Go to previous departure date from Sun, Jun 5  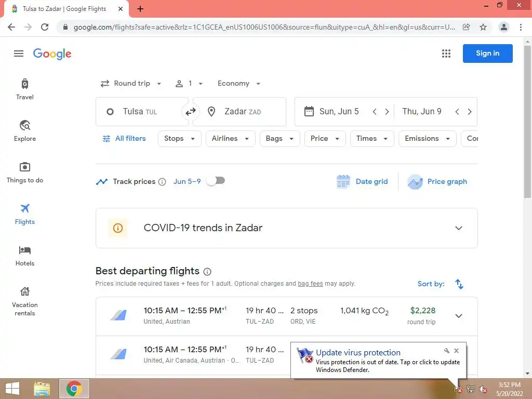375,112
